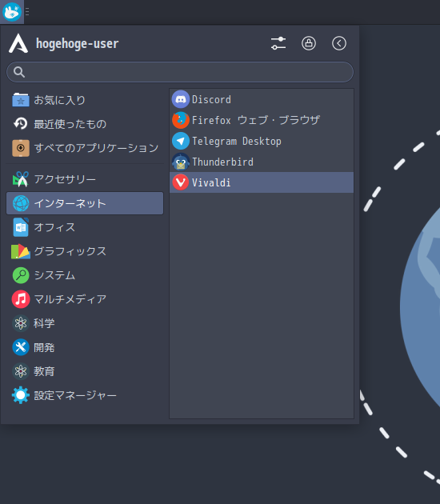Image resolution: width=440 pixels, height=504 pixels.
Task: Launch Thunderbird mail client
Action: tap(262, 162)
